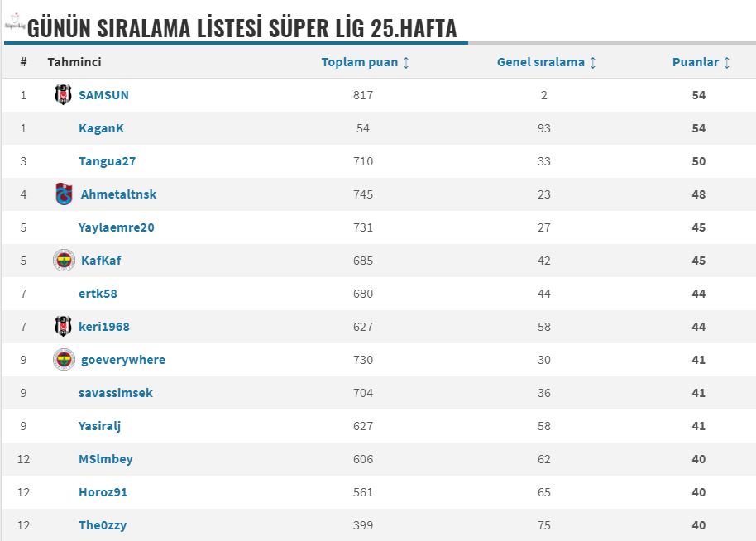Viewport: 756px width, 541px height.
Task: Select the ertk58 username
Action: 98,294
